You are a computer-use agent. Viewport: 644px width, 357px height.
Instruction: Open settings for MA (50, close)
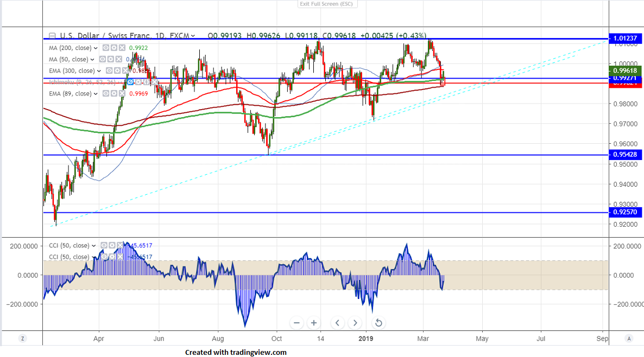pyautogui.click(x=110, y=59)
